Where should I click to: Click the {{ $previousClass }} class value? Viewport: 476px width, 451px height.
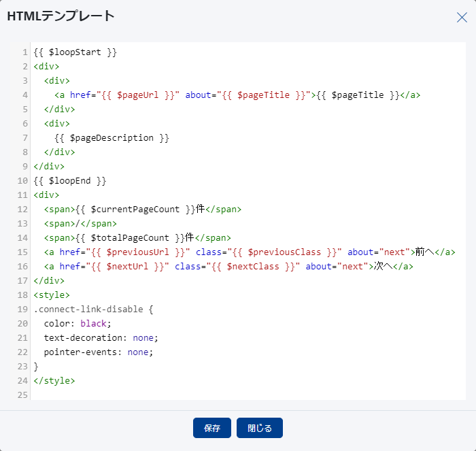click(x=284, y=252)
